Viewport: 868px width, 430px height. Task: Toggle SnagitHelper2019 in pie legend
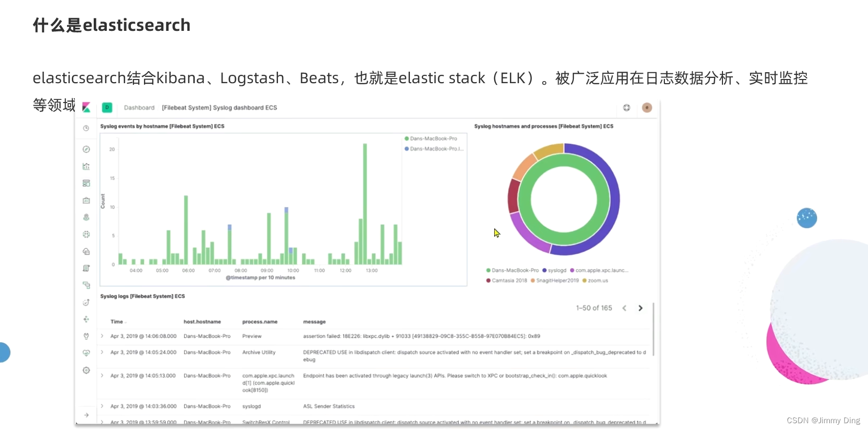pyautogui.click(x=554, y=280)
